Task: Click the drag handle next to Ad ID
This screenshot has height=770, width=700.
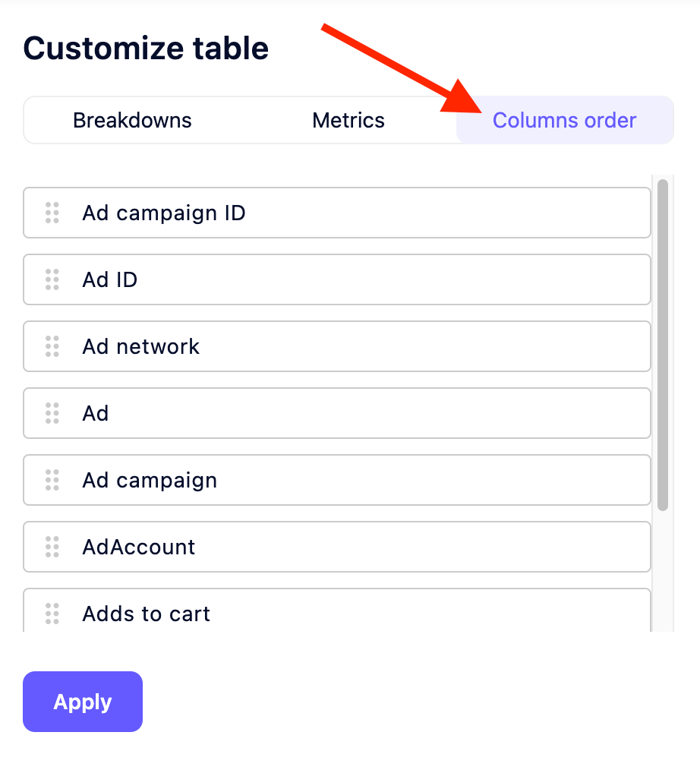Action: tap(52, 279)
